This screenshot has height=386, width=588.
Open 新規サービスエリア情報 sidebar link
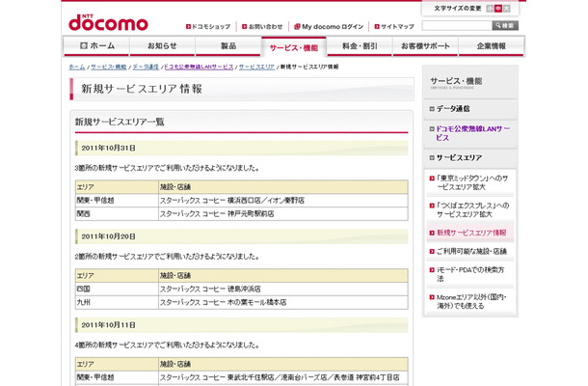(x=471, y=233)
